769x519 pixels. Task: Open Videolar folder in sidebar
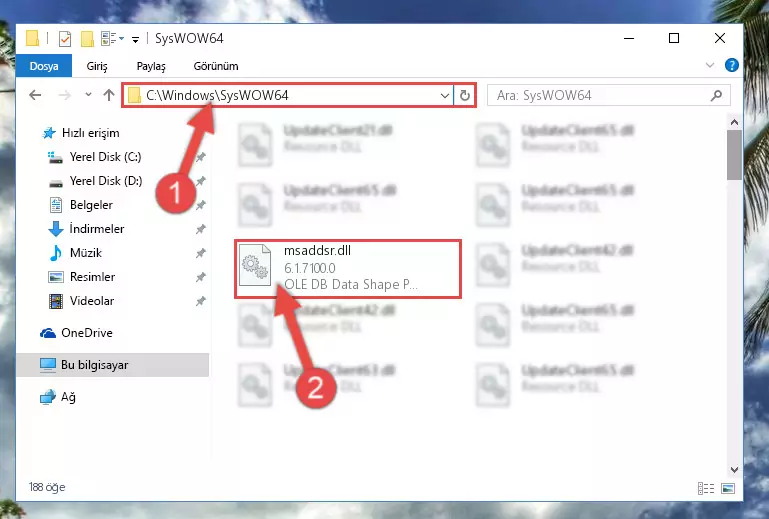point(92,301)
